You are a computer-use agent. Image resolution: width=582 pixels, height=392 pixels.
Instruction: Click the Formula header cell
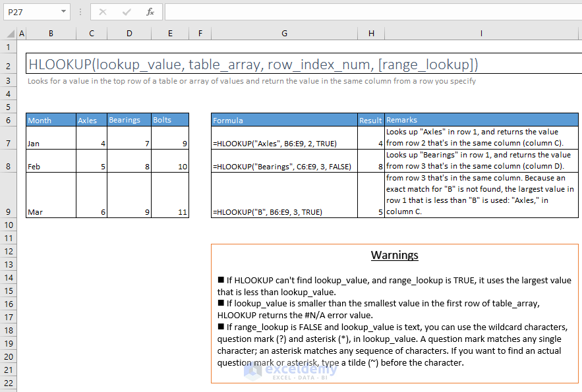(x=284, y=120)
